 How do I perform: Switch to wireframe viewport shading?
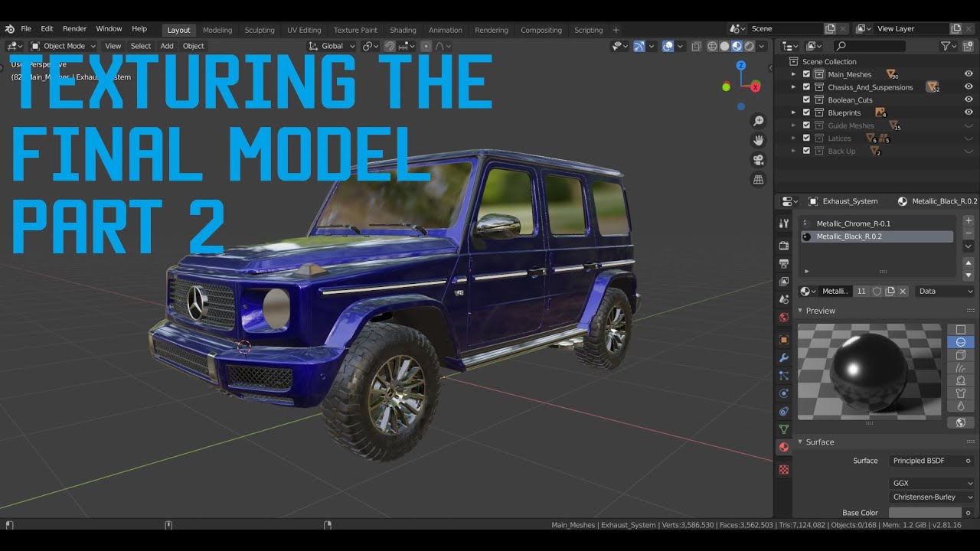pyautogui.click(x=712, y=46)
